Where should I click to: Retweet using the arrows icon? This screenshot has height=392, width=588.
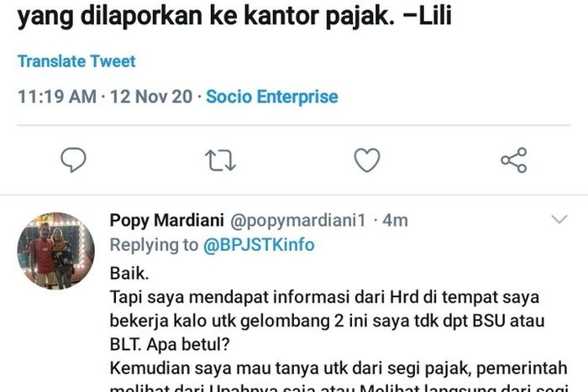(x=220, y=160)
